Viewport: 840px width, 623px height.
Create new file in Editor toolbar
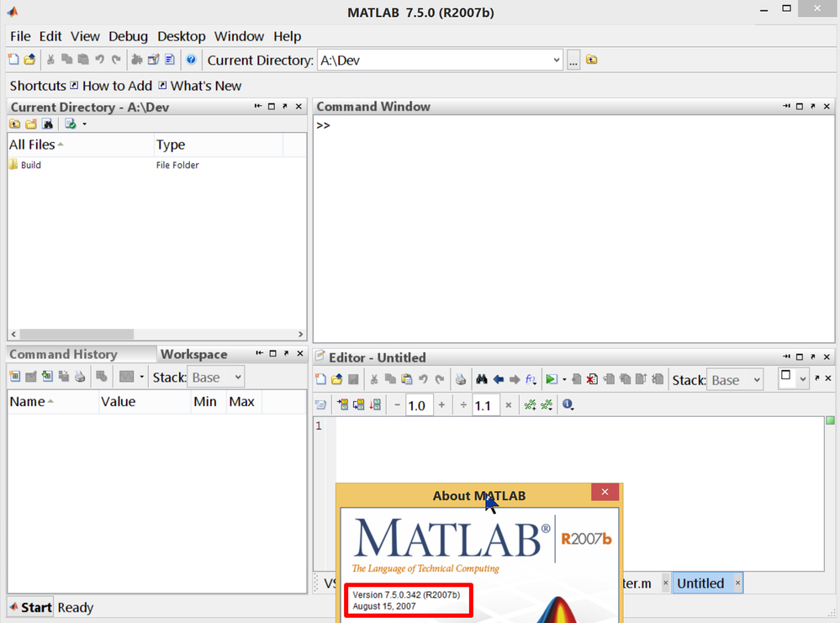click(x=320, y=379)
